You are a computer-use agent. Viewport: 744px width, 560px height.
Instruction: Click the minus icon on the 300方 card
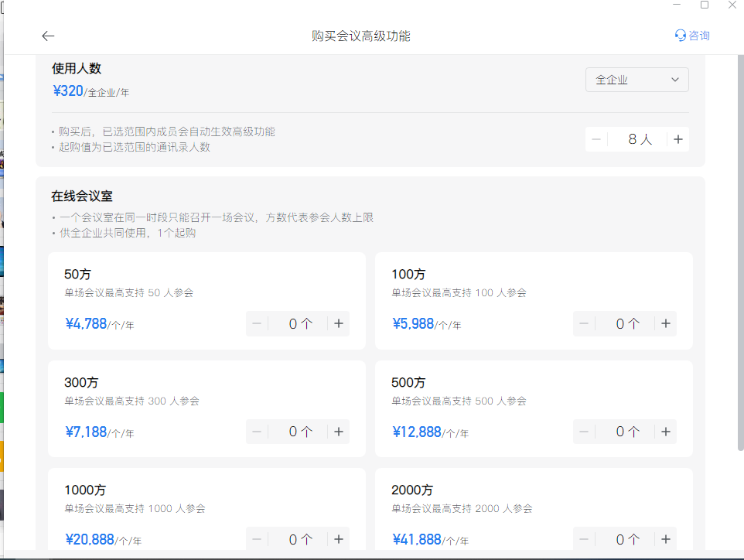tap(256, 432)
